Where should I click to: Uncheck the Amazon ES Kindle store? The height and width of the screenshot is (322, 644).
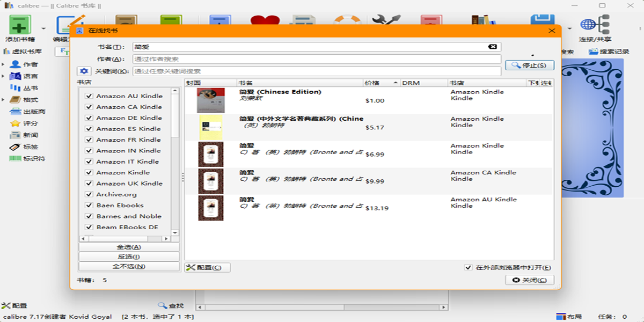point(89,129)
